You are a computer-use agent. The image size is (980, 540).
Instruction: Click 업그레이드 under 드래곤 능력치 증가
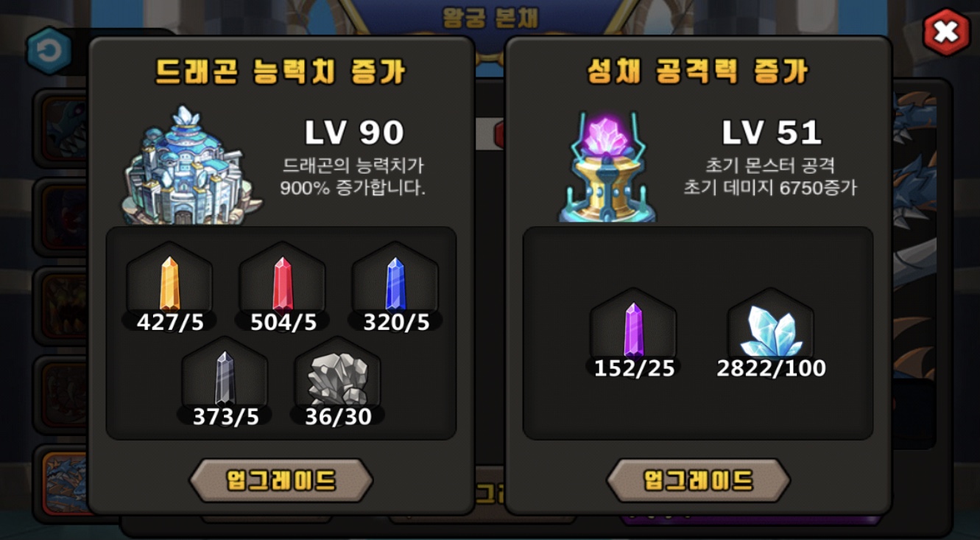coord(281,480)
